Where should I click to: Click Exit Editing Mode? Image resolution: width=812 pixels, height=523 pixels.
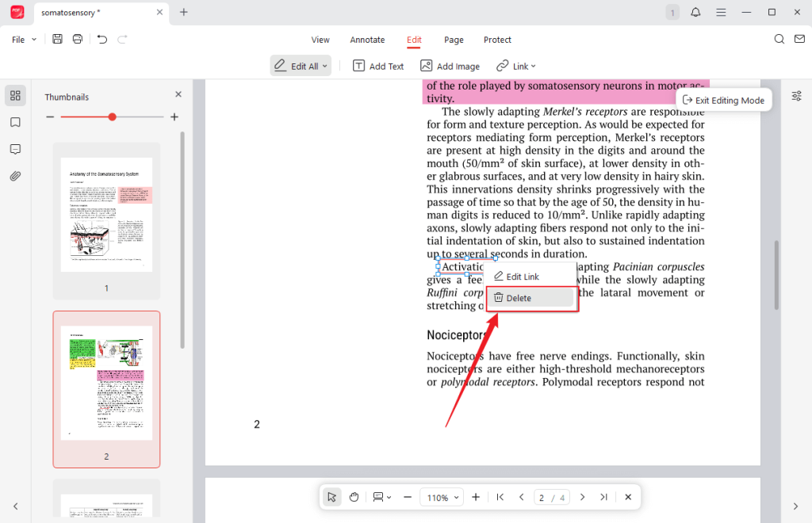(723, 100)
